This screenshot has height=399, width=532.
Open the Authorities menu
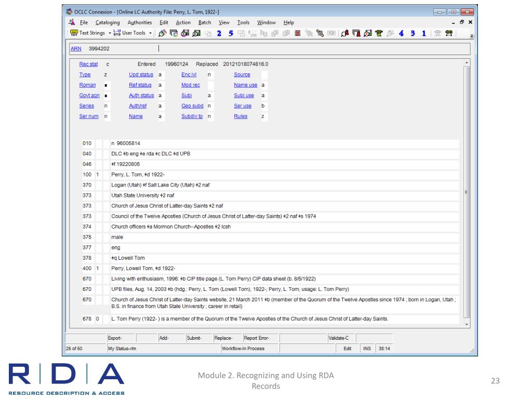coord(139,22)
